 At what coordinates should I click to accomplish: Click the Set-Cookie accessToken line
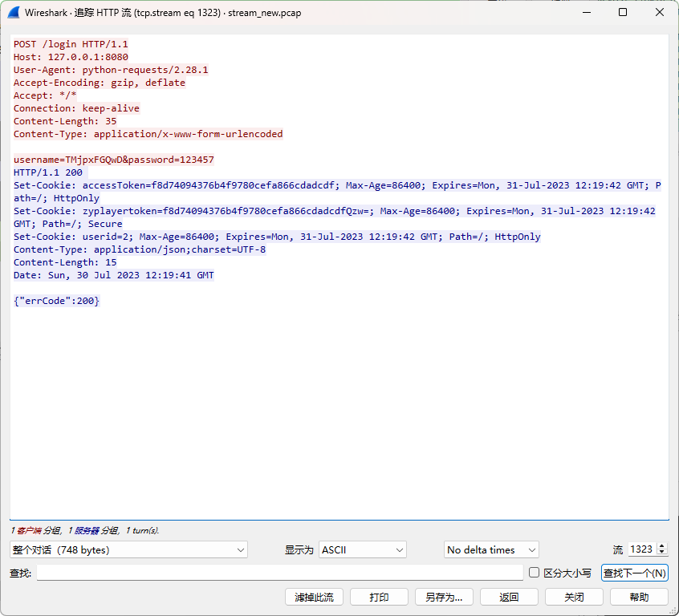(x=337, y=192)
